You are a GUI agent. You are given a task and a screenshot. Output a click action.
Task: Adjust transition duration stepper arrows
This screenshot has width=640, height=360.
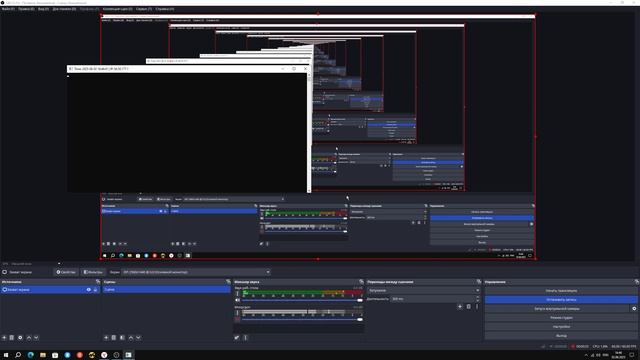click(477, 299)
